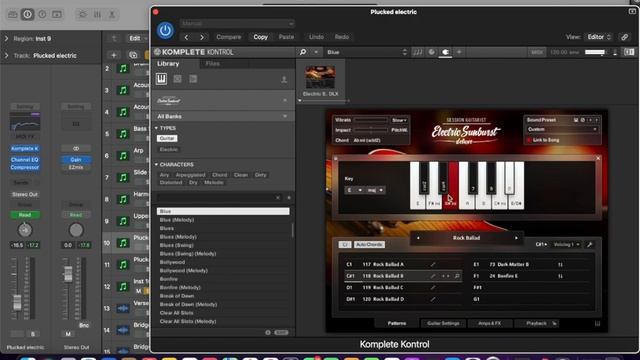
Task: Go to next song after Rock Ballad
Action: pyautogui.click(x=516, y=238)
